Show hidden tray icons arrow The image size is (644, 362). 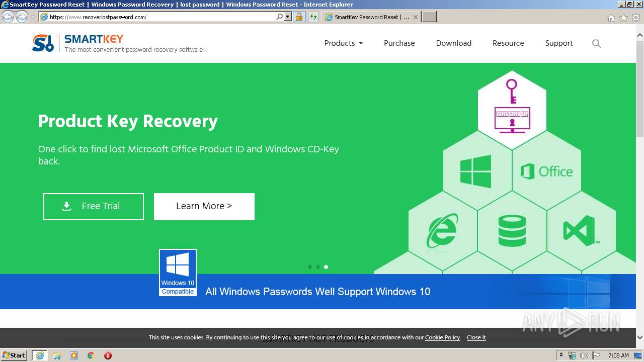[561, 355]
